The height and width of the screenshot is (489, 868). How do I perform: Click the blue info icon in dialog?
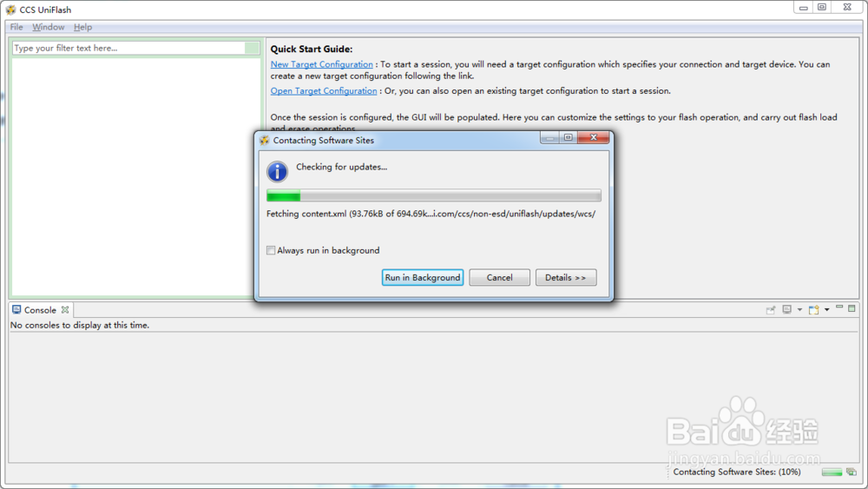(278, 171)
